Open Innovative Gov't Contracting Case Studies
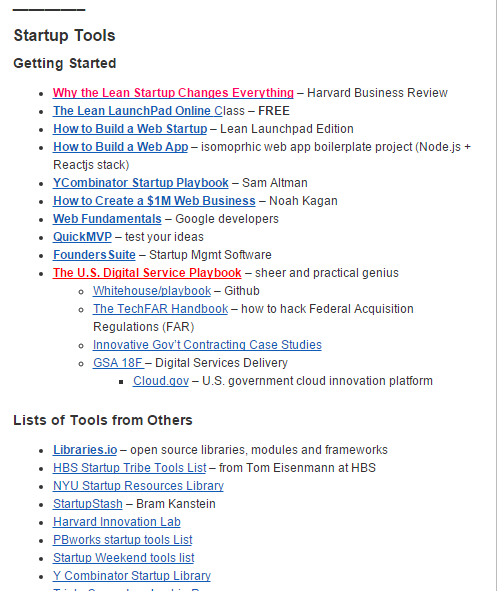Screen dimensions: 502x591 click(x=207, y=345)
